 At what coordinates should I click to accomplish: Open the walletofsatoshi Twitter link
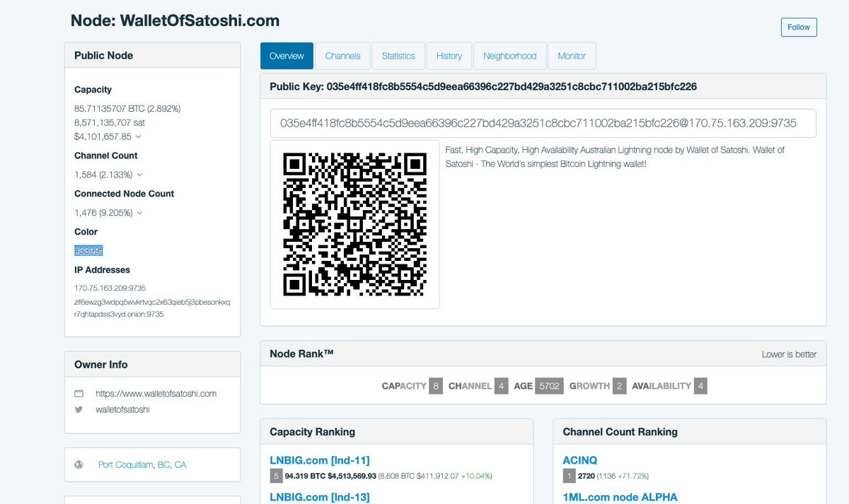pos(122,409)
